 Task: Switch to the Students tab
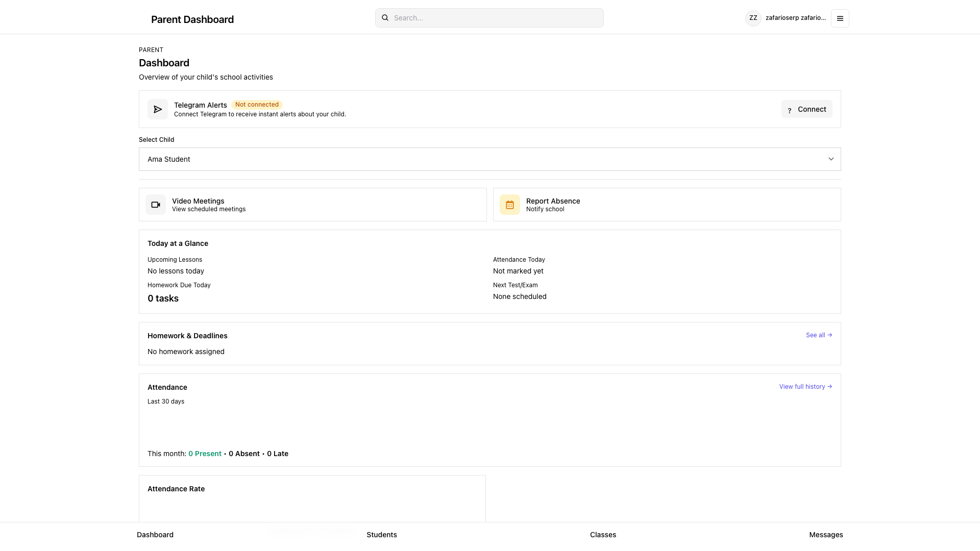pos(382,535)
